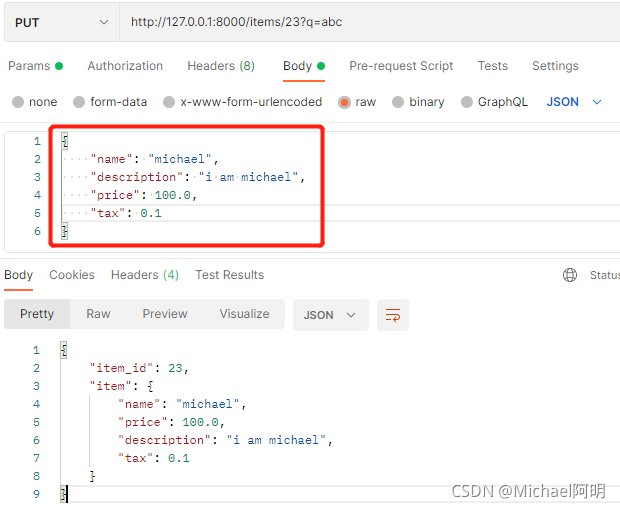Open the request Headers (8) tab

[221, 66]
